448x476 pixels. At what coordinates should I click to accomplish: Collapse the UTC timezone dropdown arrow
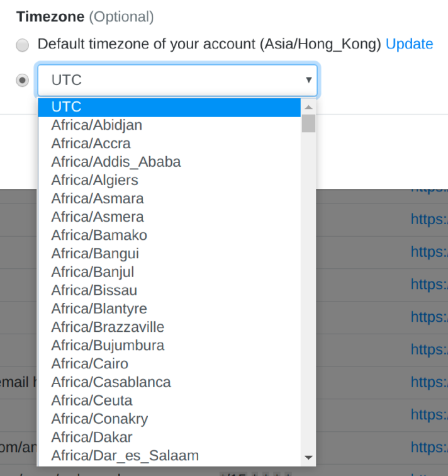(x=308, y=81)
